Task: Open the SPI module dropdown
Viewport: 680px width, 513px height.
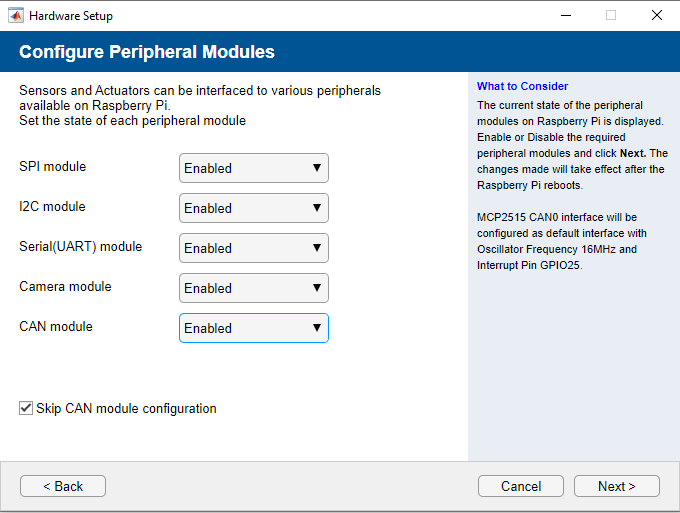Action: [253, 168]
